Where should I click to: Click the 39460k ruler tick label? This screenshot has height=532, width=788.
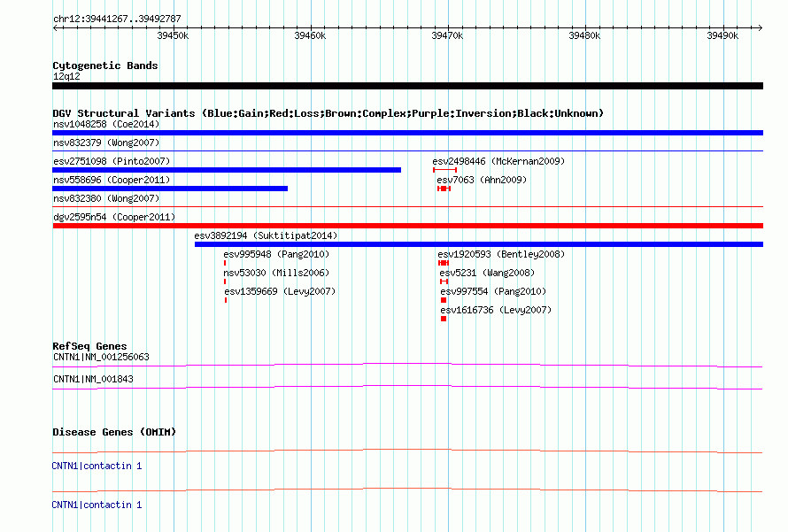coord(310,35)
